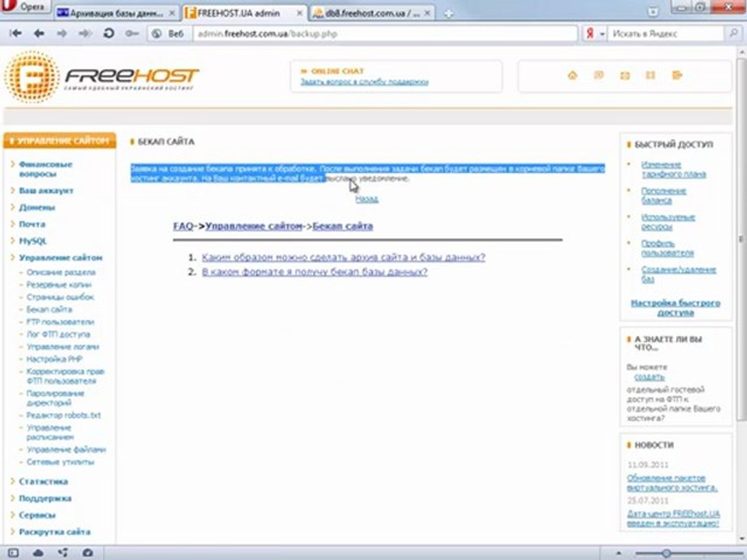The height and width of the screenshot is (560, 747).
Task: Click the chat bubble icon in header
Action: (x=599, y=75)
